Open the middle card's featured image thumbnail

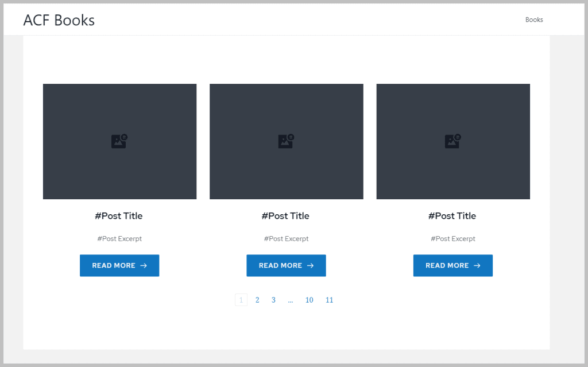coord(287,141)
